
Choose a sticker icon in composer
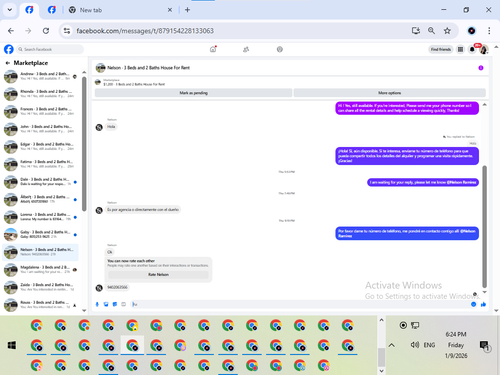coord(115,304)
